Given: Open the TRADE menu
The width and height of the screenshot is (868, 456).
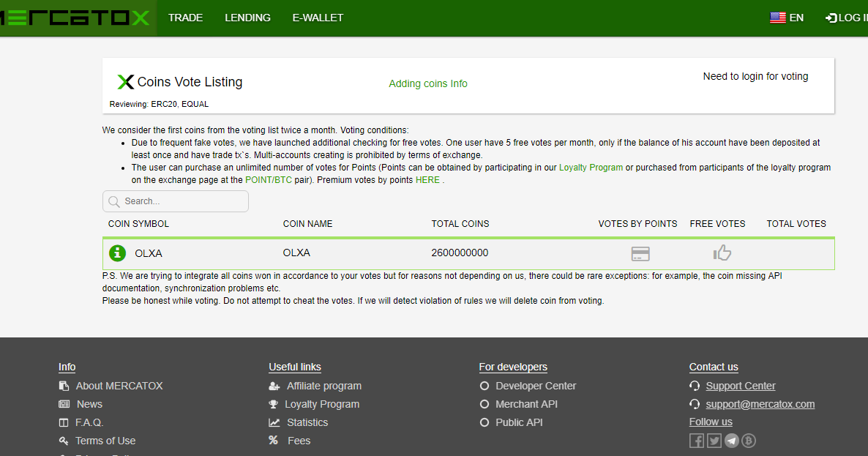Looking at the screenshot, I should click(x=185, y=18).
